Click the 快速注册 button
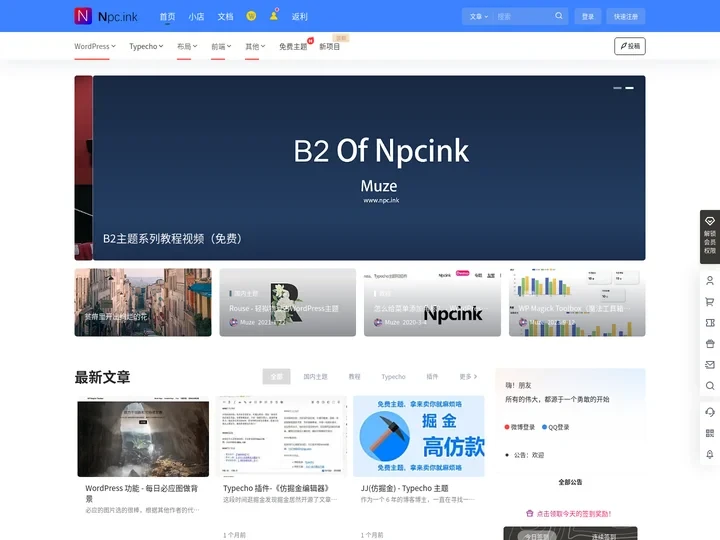 coord(626,17)
